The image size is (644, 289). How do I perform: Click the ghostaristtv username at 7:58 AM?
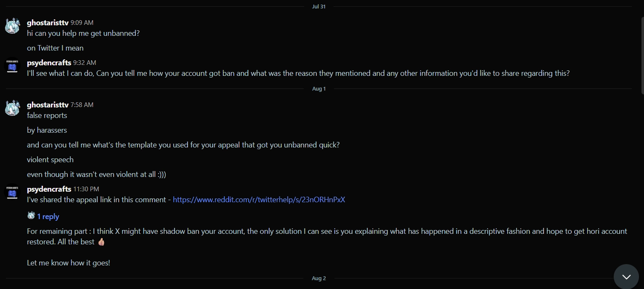pyautogui.click(x=48, y=105)
